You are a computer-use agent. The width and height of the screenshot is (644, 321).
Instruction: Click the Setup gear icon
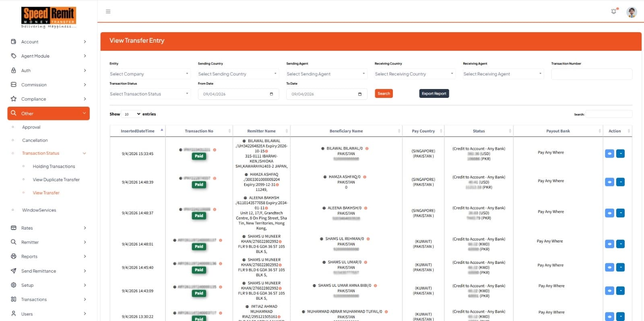14,285
